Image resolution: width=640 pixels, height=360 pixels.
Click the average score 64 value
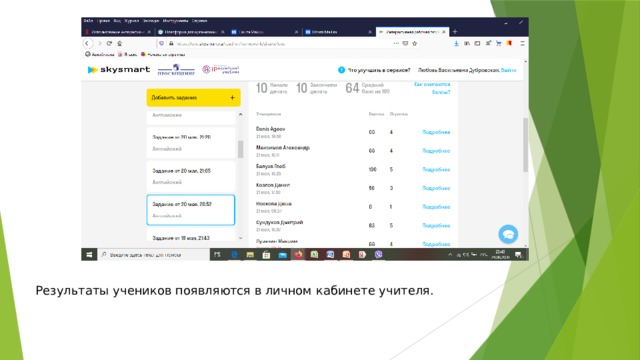(352, 88)
